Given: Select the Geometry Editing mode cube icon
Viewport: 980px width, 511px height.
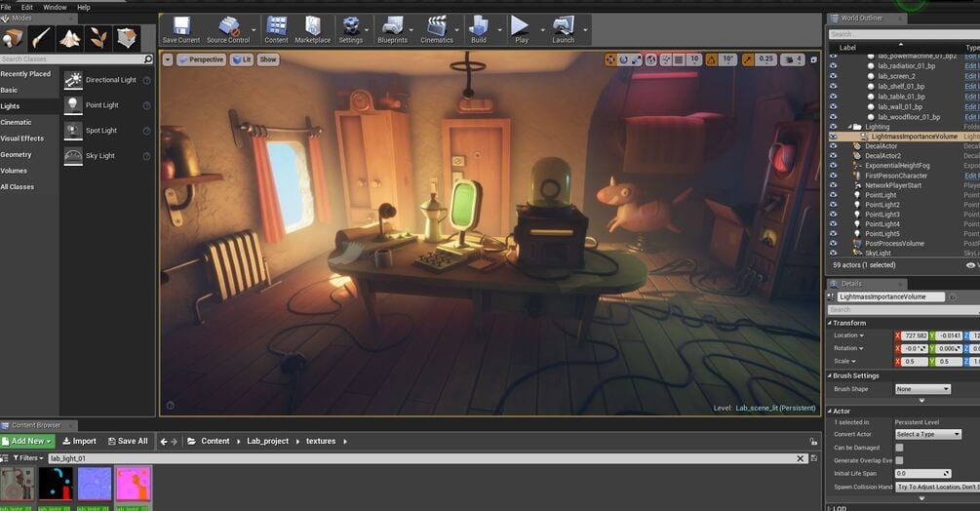Looking at the screenshot, I should [x=127, y=39].
